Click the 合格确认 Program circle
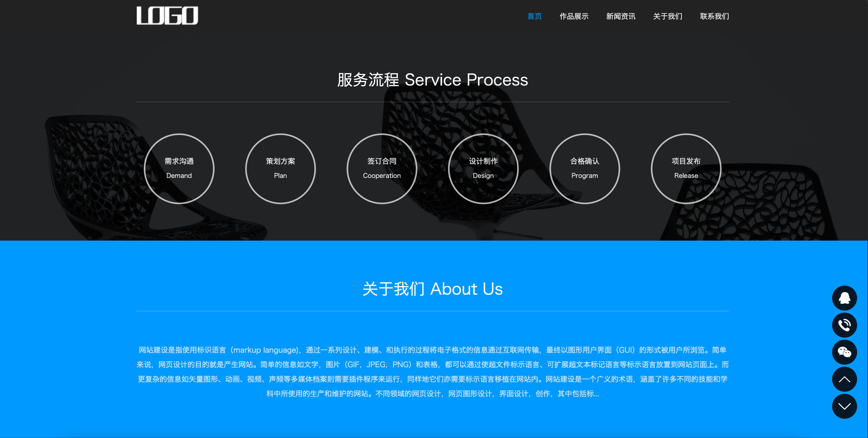The height and width of the screenshot is (438, 868). [585, 169]
